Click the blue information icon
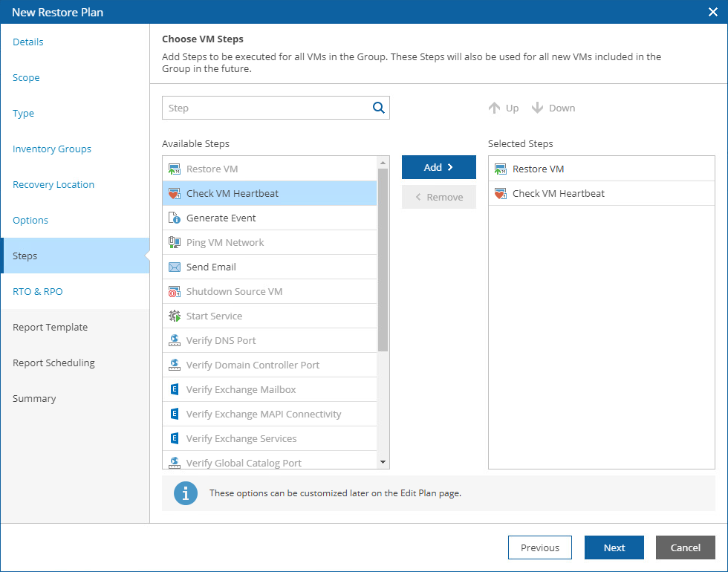This screenshot has width=728, height=572. (186, 493)
